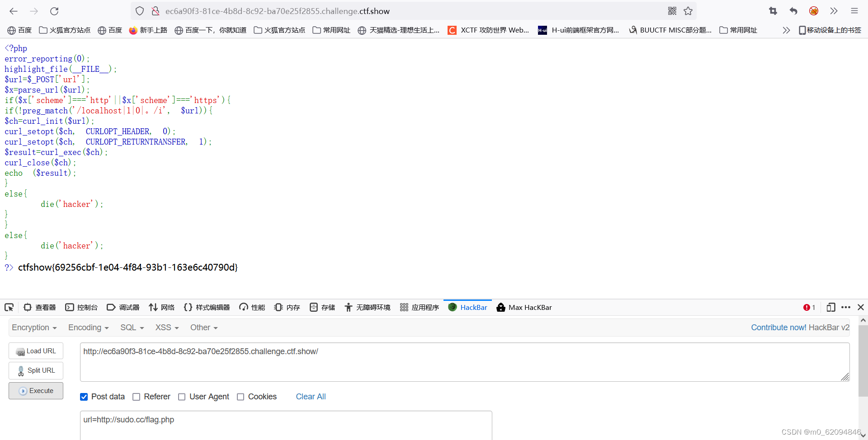Open the Contribute now! link
868x440 pixels.
(778, 327)
